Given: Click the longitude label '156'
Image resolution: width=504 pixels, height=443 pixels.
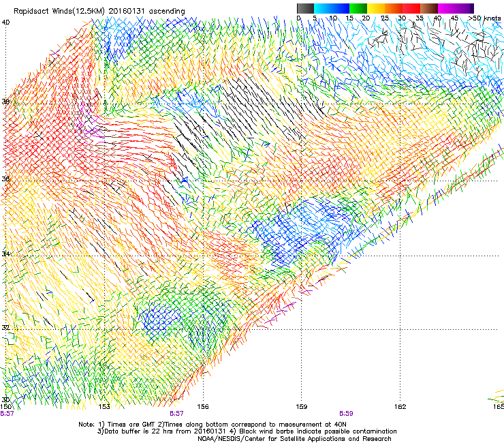Looking at the screenshot, I should [x=203, y=407].
